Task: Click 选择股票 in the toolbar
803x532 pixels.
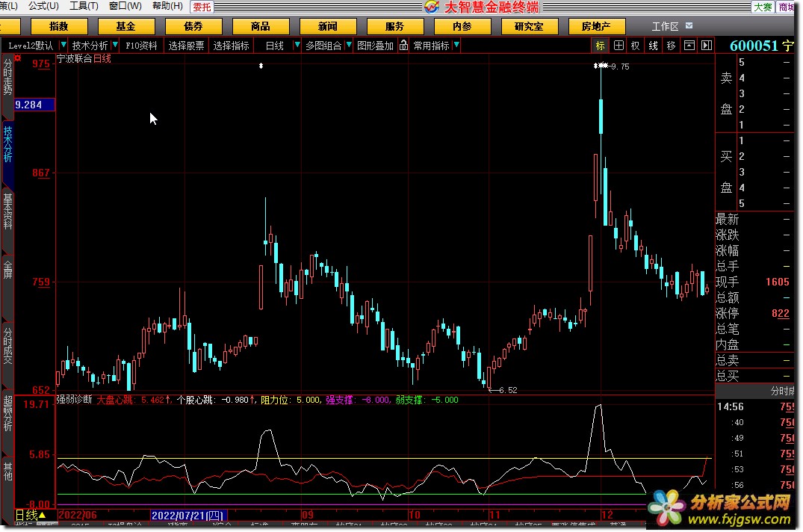Action: [x=187, y=46]
